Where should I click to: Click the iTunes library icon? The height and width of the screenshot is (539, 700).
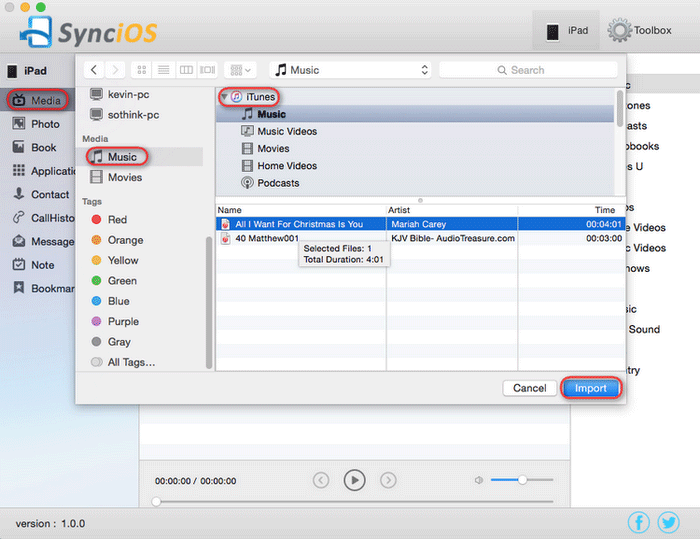pos(237,96)
